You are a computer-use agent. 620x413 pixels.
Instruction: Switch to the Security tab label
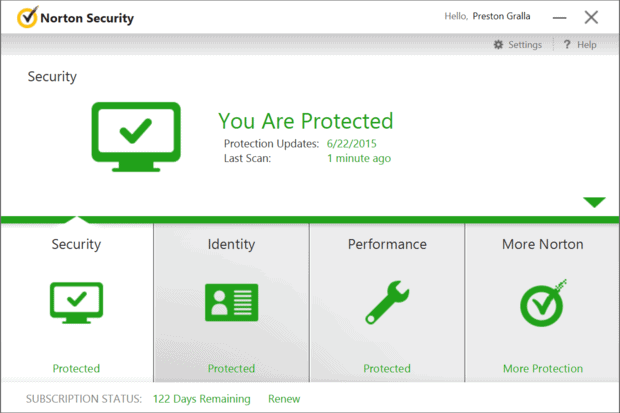tap(76, 244)
